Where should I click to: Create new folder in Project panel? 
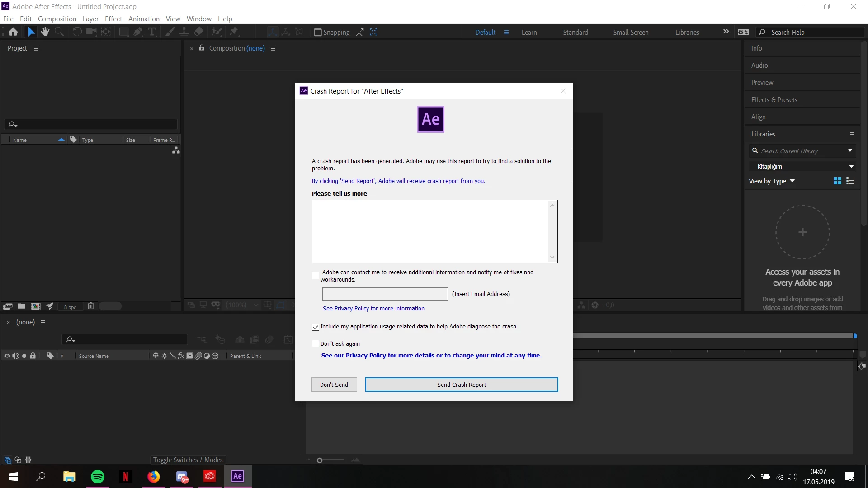tap(21, 306)
